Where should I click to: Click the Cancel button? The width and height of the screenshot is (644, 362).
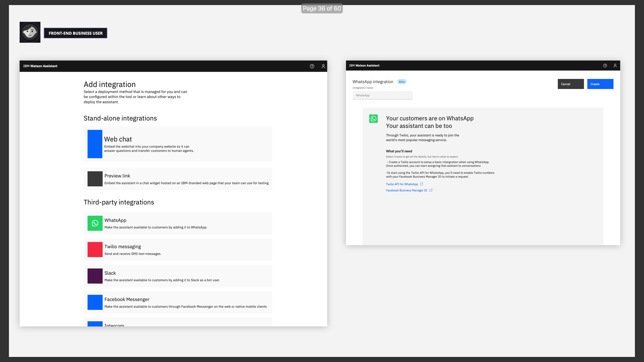pos(571,84)
